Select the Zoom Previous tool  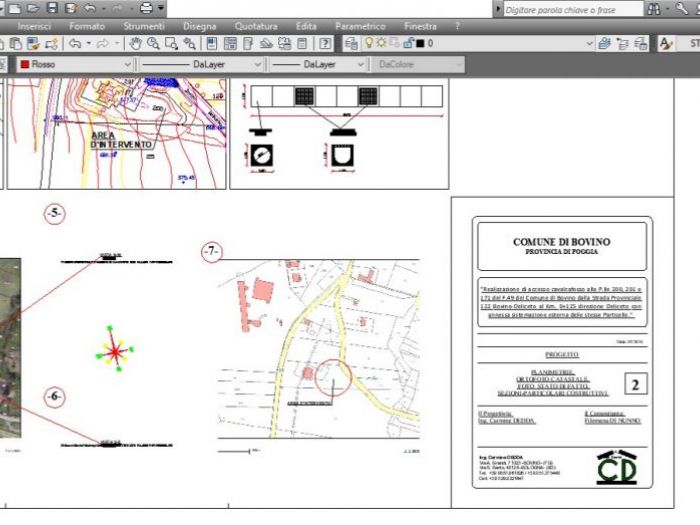coord(189,44)
